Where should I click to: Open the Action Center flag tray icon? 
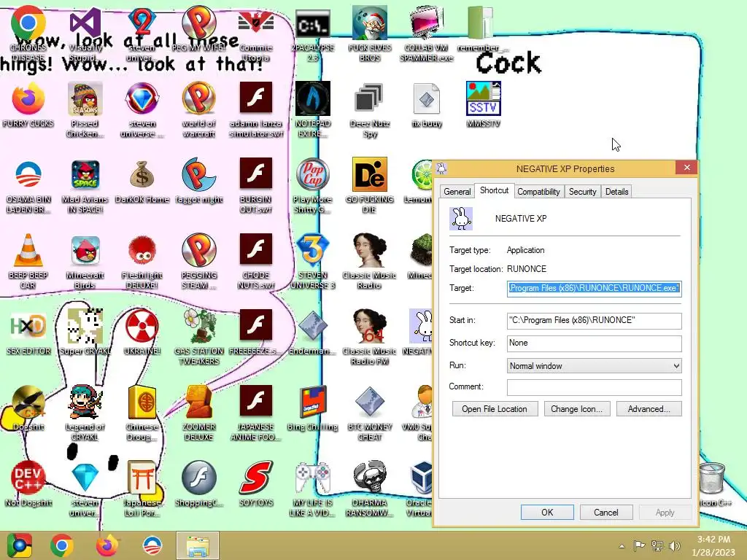coord(639,546)
